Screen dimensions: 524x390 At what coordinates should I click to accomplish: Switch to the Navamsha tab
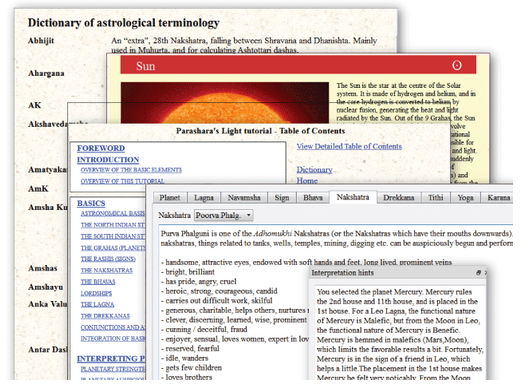pos(244,198)
